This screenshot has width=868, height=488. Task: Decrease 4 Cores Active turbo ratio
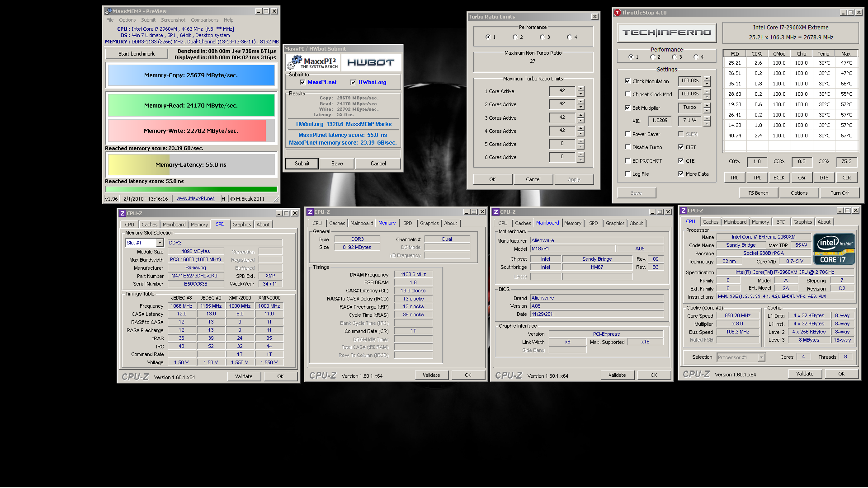581,134
